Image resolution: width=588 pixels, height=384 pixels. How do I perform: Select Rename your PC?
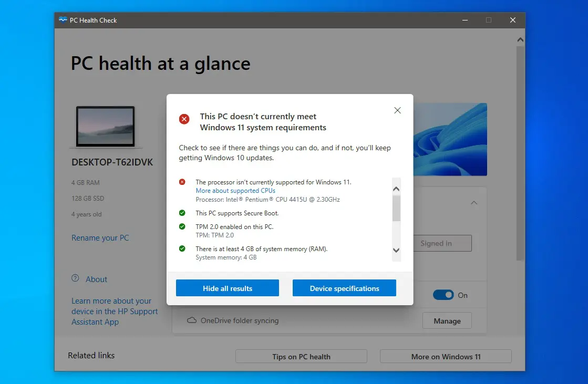[x=100, y=237]
